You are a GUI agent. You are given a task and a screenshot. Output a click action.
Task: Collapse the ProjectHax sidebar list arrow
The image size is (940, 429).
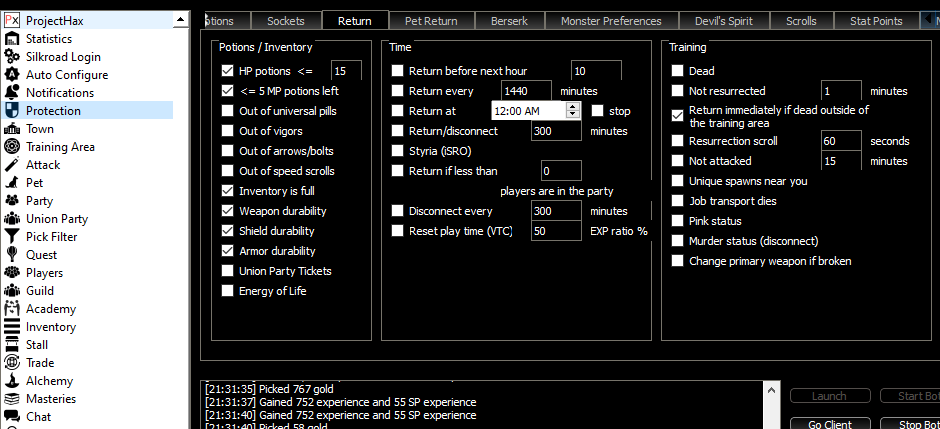(178, 20)
